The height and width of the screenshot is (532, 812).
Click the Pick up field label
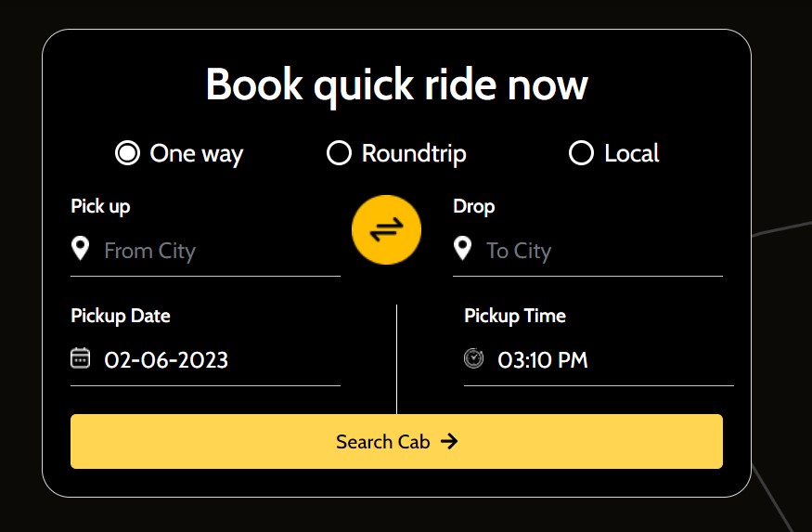pos(100,206)
